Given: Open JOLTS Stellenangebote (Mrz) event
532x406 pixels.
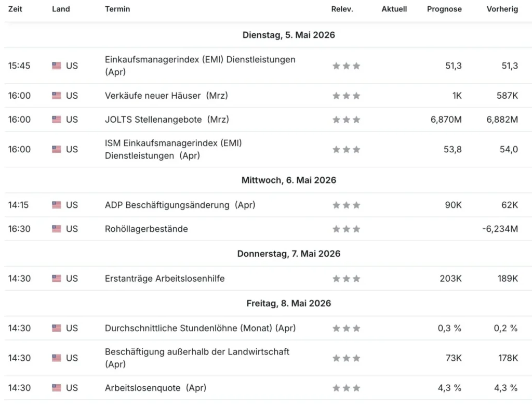Looking at the screenshot, I should pyautogui.click(x=167, y=120).
